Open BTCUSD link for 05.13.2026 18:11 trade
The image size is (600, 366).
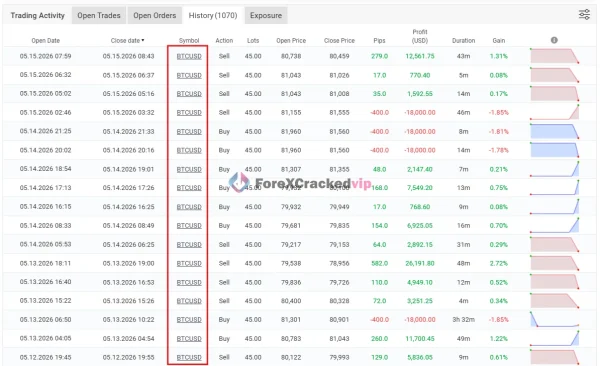coord(189,263)
